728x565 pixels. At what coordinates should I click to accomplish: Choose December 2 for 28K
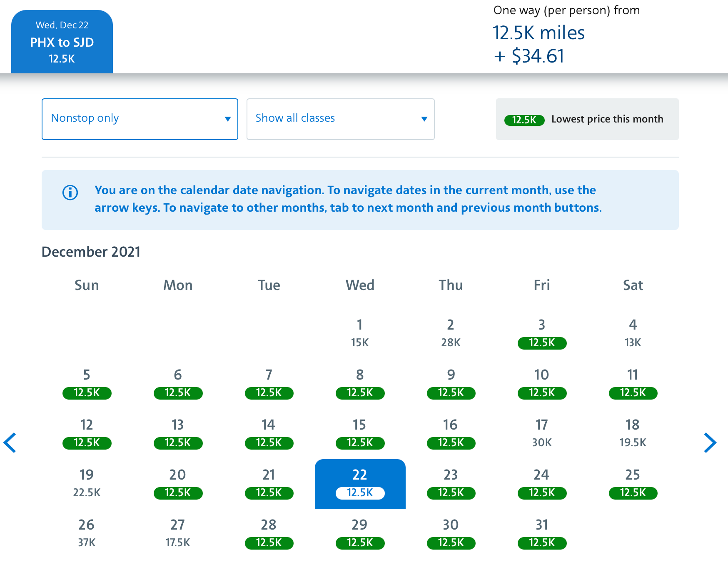[x=451, y=333]
